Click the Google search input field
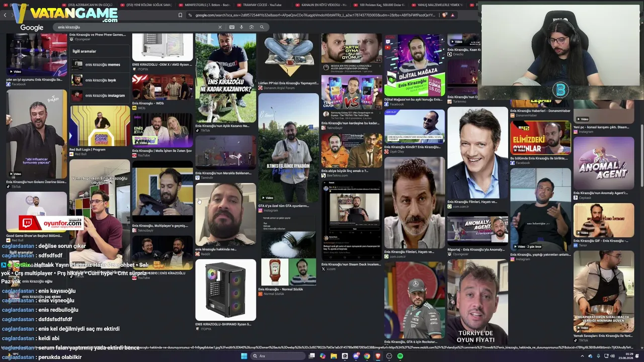The image size is (644, 362). click(x=136, y=27)
